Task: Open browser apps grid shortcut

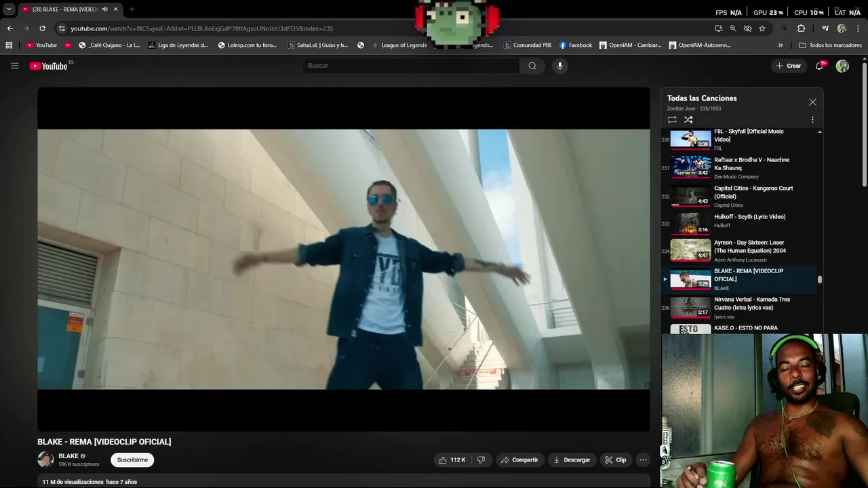Action: [9, 45]
